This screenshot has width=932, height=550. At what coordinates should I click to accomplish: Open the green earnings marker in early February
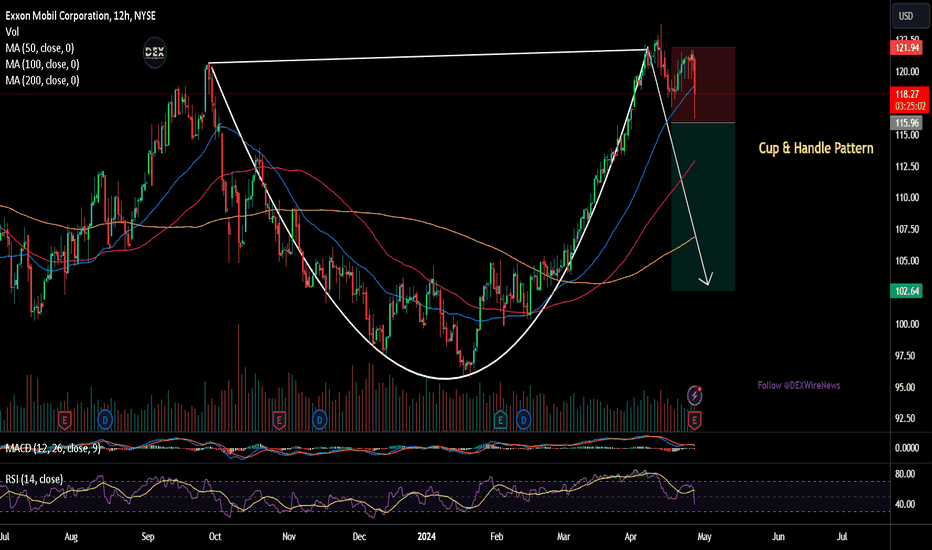500,420
